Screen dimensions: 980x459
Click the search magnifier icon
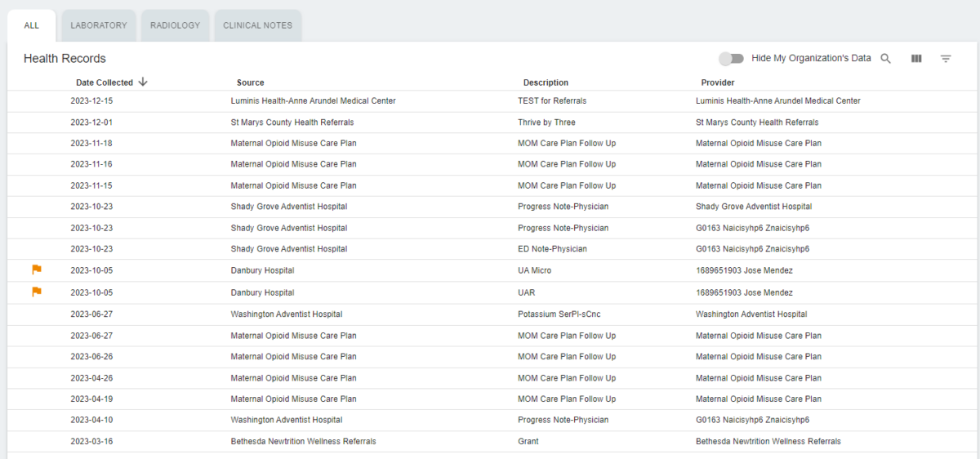click(x=885, y=59)
